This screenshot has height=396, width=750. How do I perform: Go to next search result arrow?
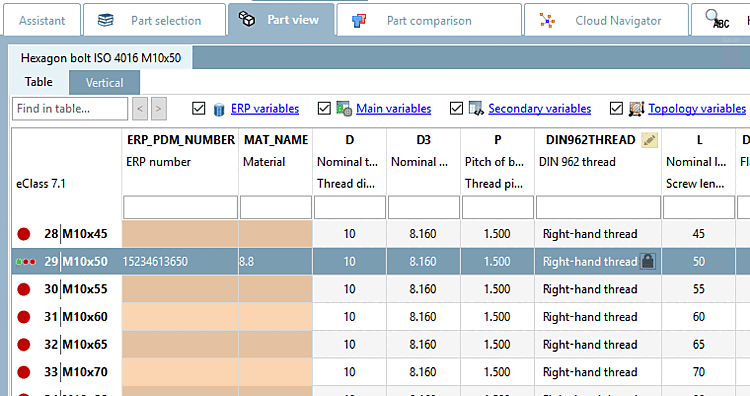pos(159,109)
